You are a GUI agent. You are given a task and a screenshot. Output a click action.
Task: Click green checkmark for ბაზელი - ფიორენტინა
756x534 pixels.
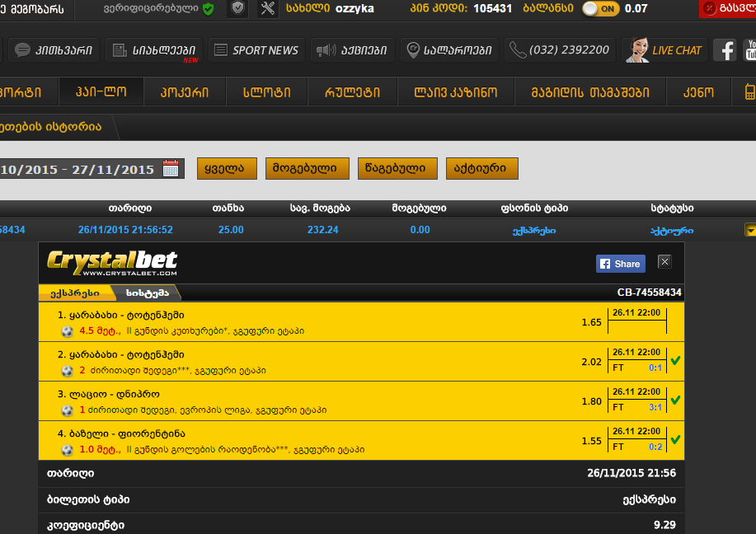[675, 439]
